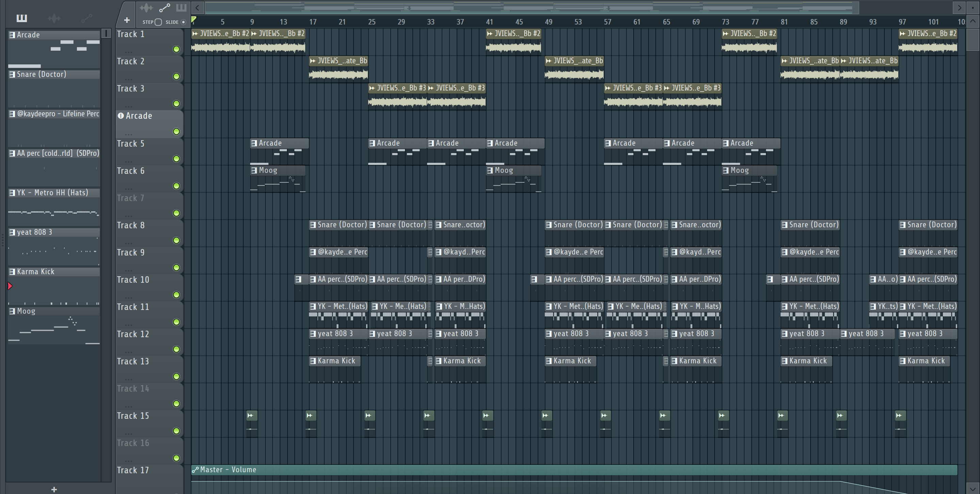This screenshot has height=494, width=980.
Task: Show patterns in the picker panel
Action: pos(22,18)
